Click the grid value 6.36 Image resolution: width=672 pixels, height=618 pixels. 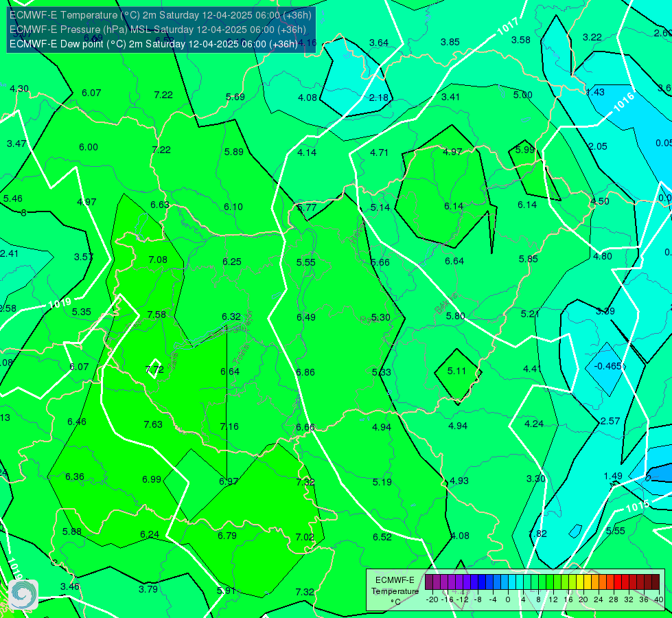tap(75, 477)
